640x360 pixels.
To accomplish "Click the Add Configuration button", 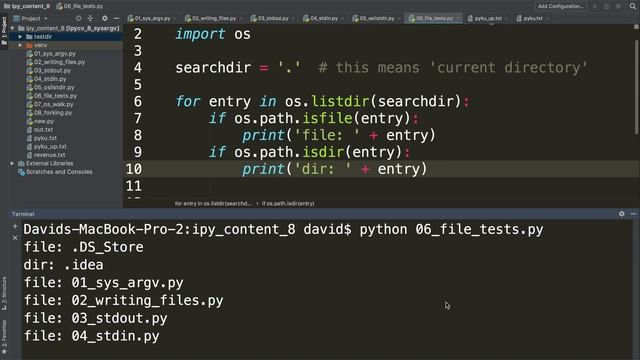I will [x=560, y=6].
